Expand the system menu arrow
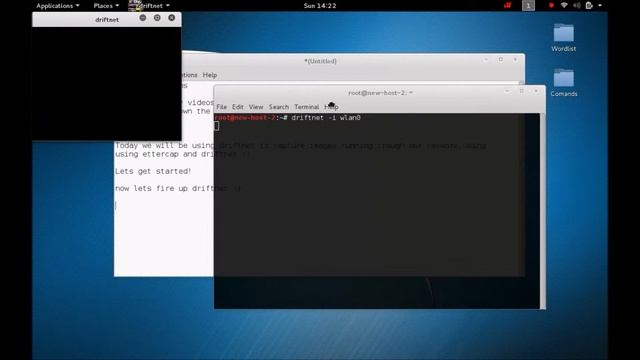This screenshot has height=360, width=640. click(600, 6)
